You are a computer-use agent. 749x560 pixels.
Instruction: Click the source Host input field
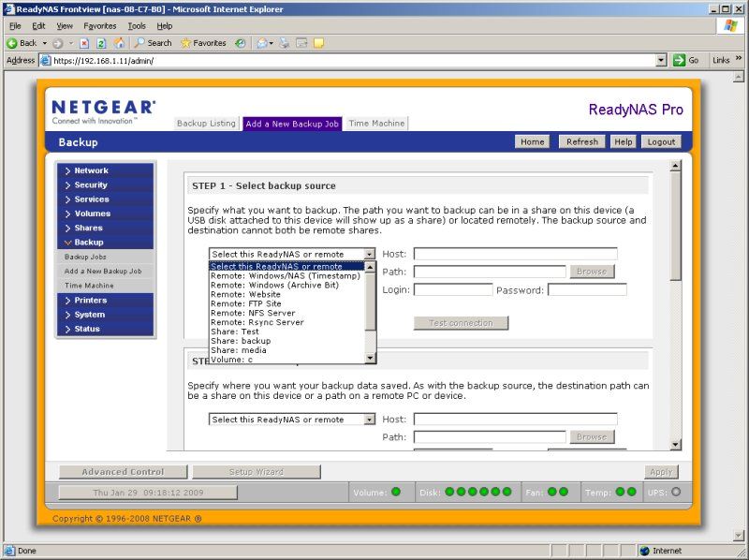coord(516,254)
